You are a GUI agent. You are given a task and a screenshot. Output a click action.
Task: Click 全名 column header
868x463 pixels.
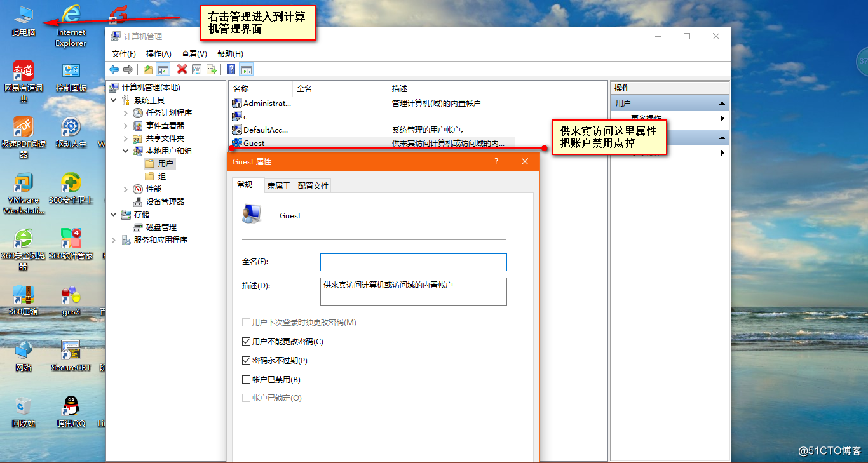point(340,89)
